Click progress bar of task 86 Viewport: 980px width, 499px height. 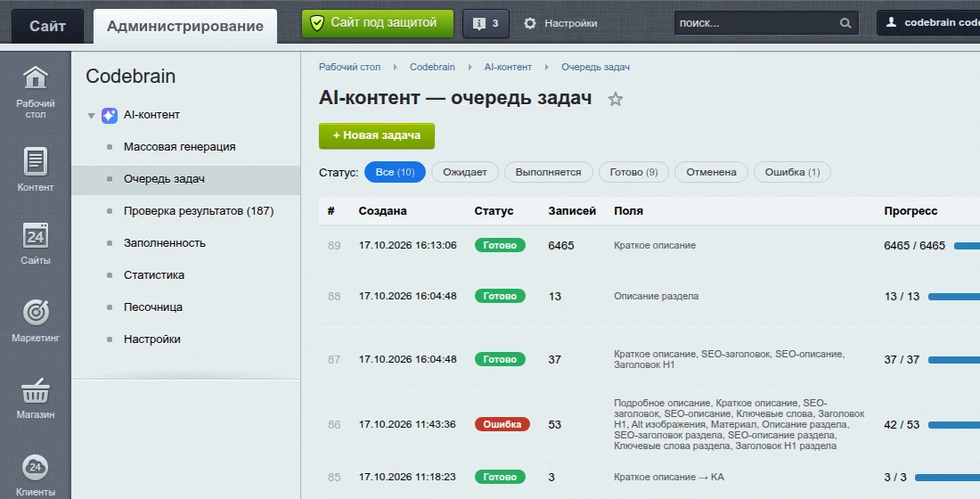click(x=954, y=424)
